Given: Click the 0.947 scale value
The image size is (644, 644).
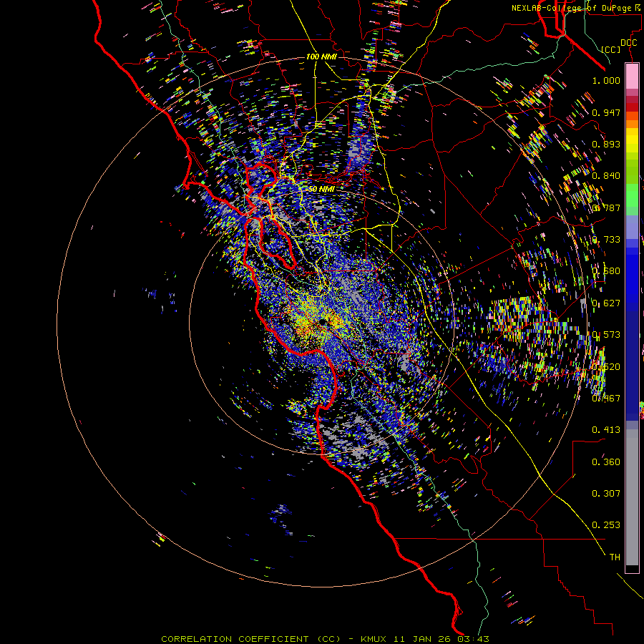Looking at the screenshot, I should [606, 112].
